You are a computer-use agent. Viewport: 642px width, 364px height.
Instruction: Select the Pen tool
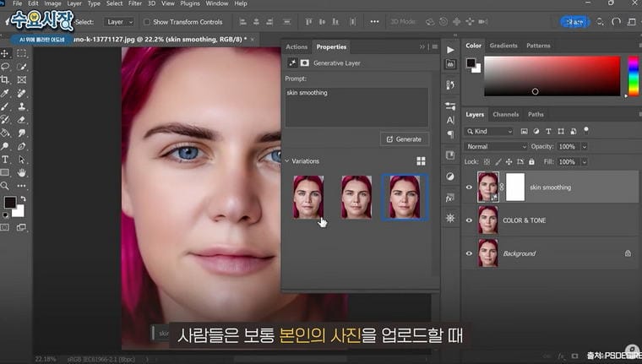21,146
